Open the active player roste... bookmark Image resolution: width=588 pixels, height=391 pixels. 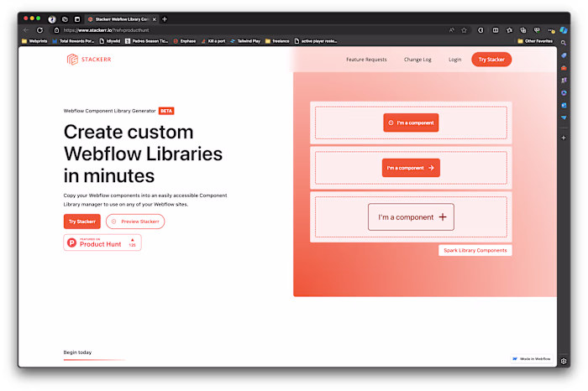tap(316, 41)
